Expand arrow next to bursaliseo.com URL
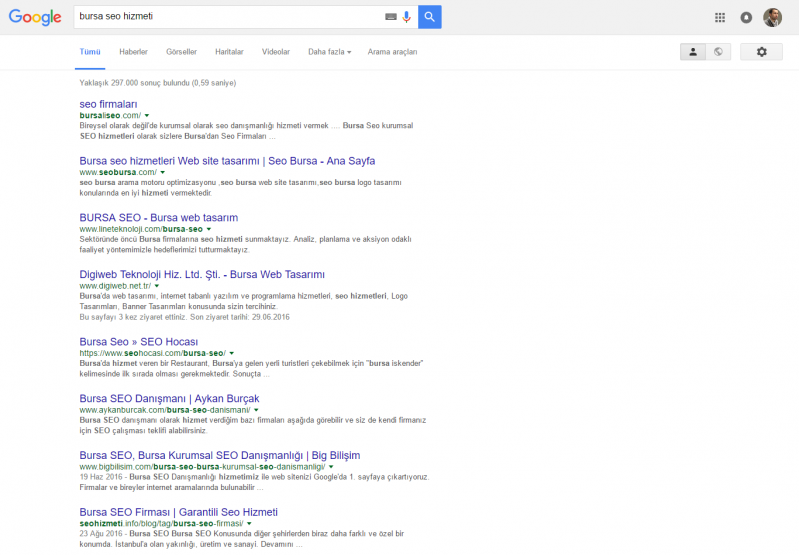799x555 pixels. pos(147,116)
